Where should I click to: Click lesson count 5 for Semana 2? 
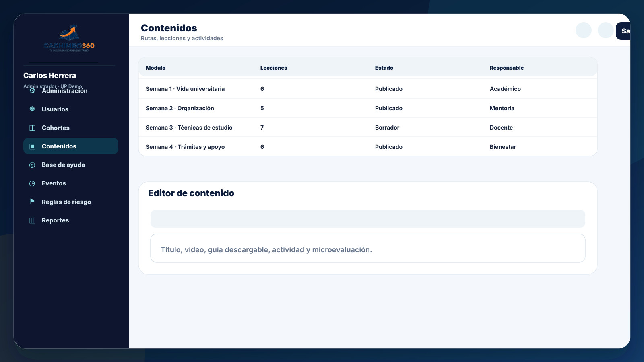coord(262,108)
